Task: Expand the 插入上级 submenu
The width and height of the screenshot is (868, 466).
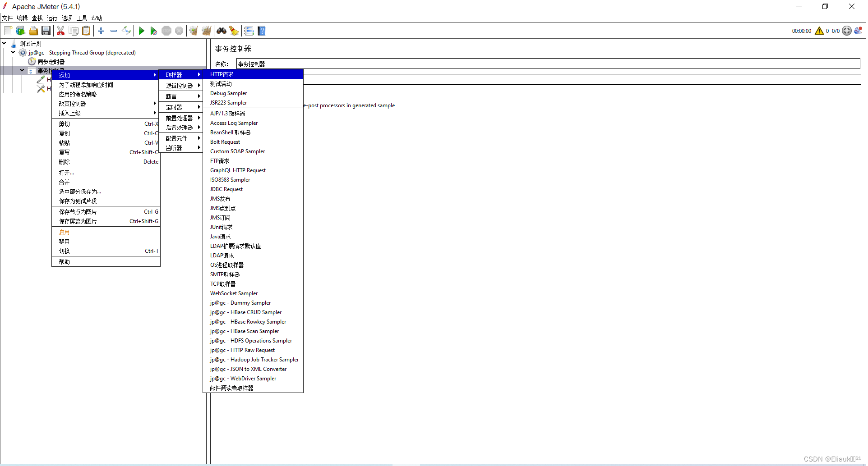Action: pos(106,113)
